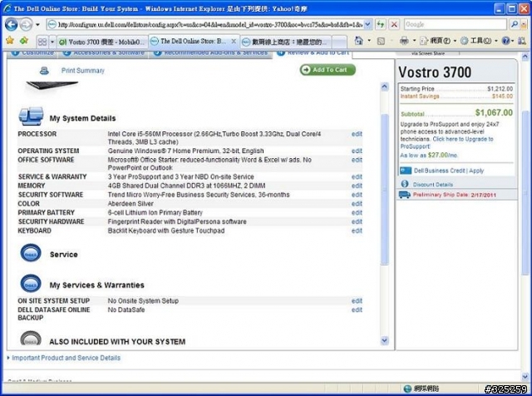Click the summary panel scroll-up arrow
The image size is (532, 396).
tap(384, 87)
